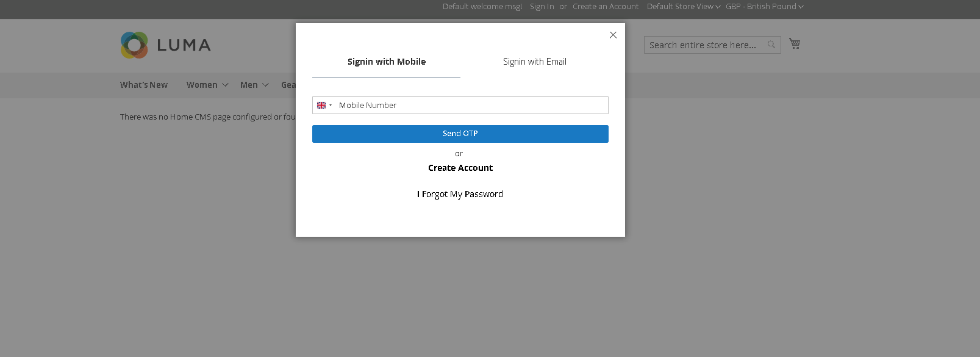This screenshot has height=357, width=980.
Task: Click Create an Account in the header
Action: pyautogui.click(x=605, y=7)
